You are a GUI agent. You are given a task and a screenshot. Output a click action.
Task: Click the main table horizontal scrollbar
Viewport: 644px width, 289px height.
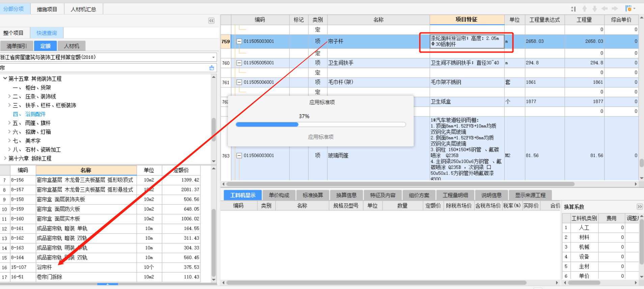pos(400,184)
